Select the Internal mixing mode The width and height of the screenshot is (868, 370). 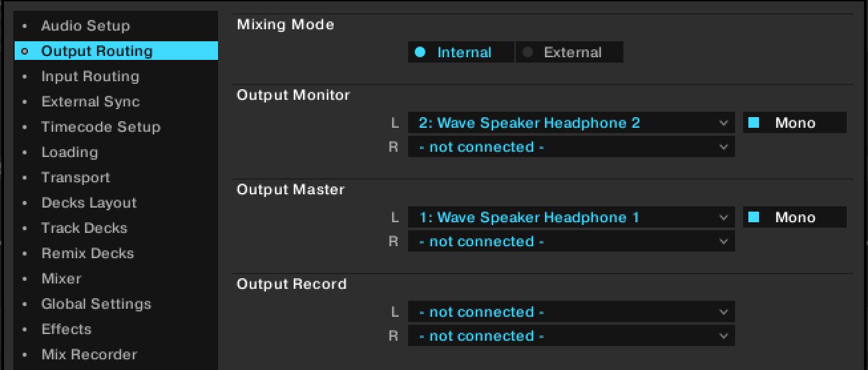pyautogui.click(x=461, y=53)
